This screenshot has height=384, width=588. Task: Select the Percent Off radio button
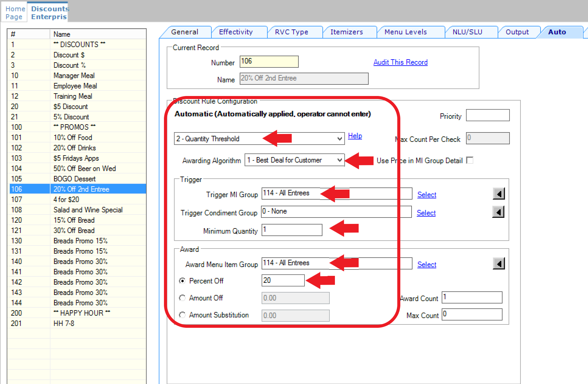[182, 281]
